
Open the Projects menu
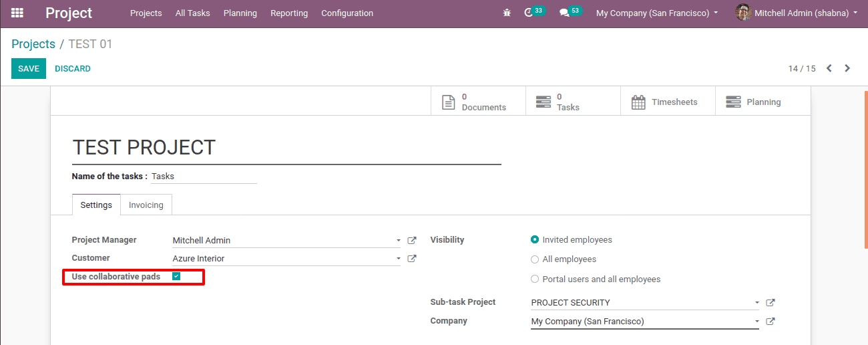(x=146, y=13)
